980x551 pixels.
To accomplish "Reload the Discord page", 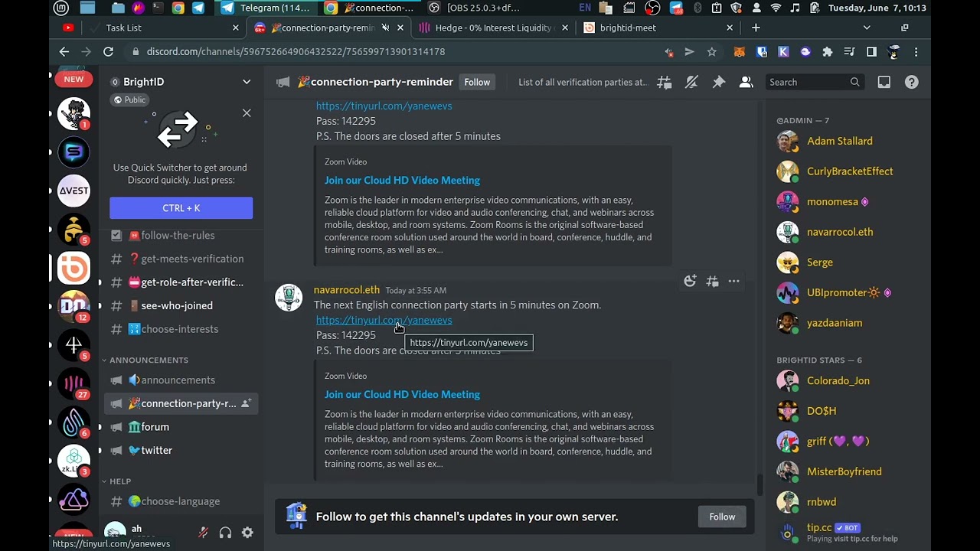I will [109, 52].
